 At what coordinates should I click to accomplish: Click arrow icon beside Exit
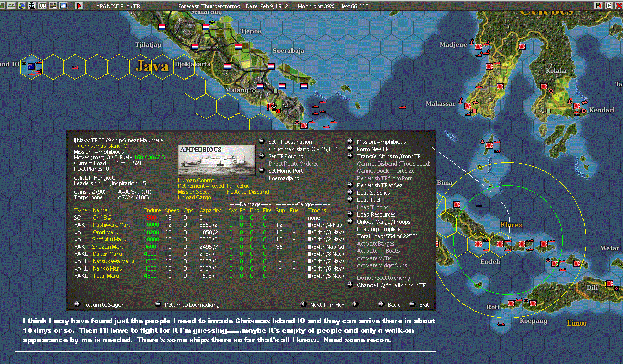(412, 304)
